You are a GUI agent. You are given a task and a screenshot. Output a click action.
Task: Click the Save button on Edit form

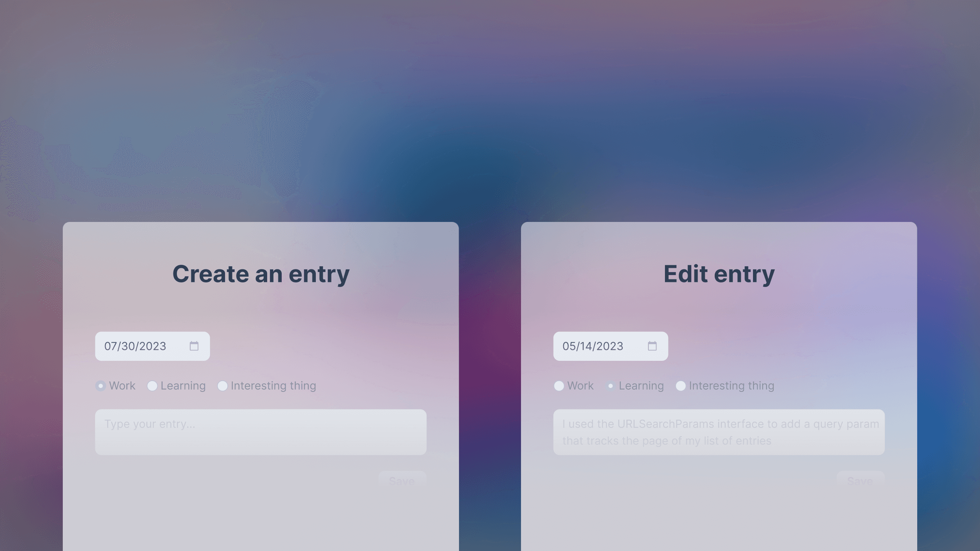click(860, 480)
